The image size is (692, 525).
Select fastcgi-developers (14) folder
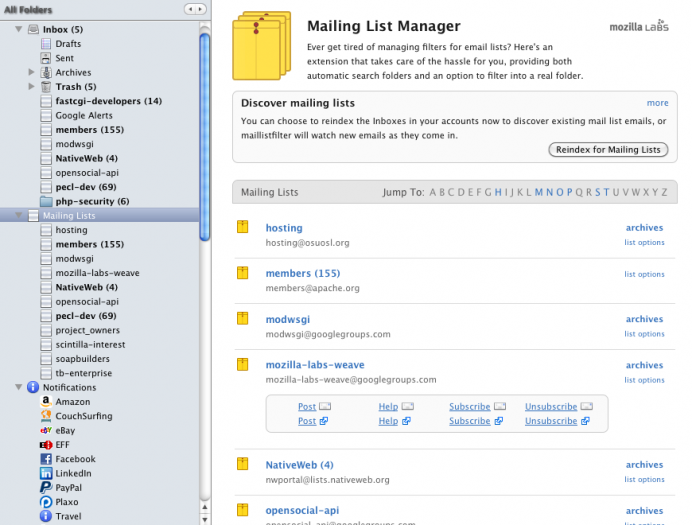(x=109, y=101)
